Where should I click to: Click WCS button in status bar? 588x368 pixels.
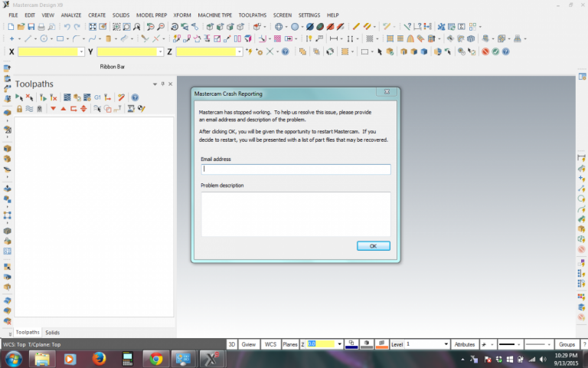click(270, 344)
